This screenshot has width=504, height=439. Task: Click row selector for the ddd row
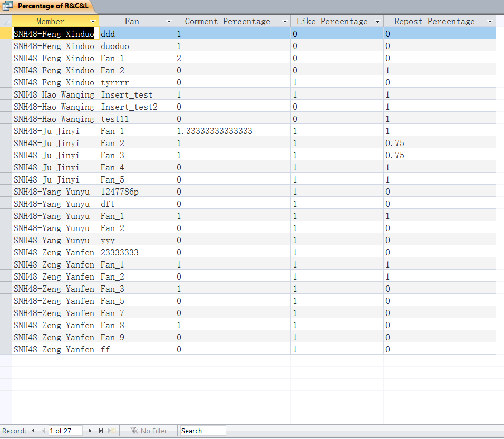(x=6, y=33)
